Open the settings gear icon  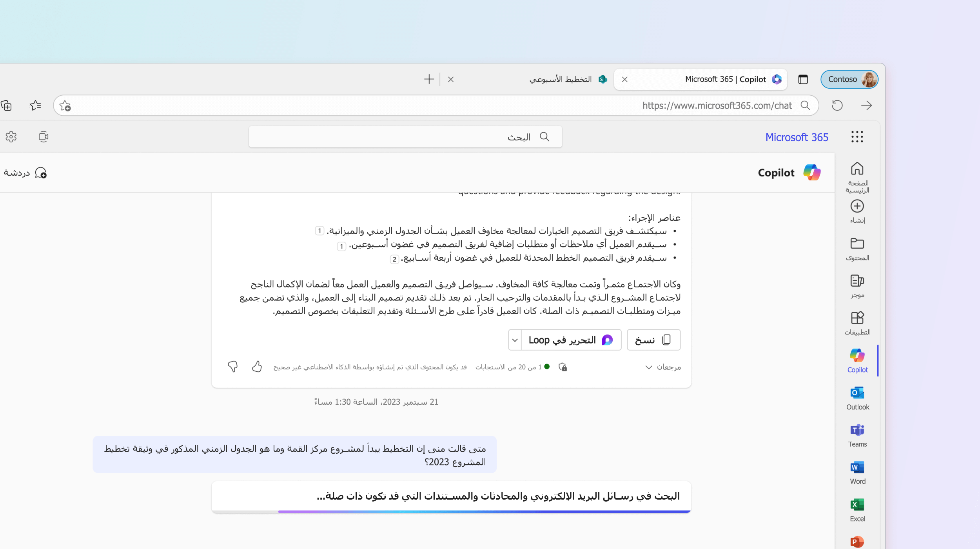point(11,137)
